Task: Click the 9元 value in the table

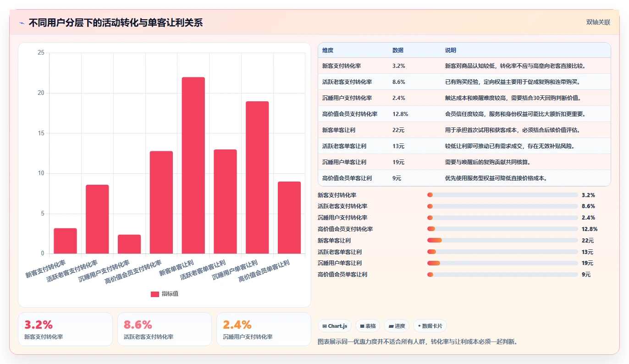Action: [397, 178]
